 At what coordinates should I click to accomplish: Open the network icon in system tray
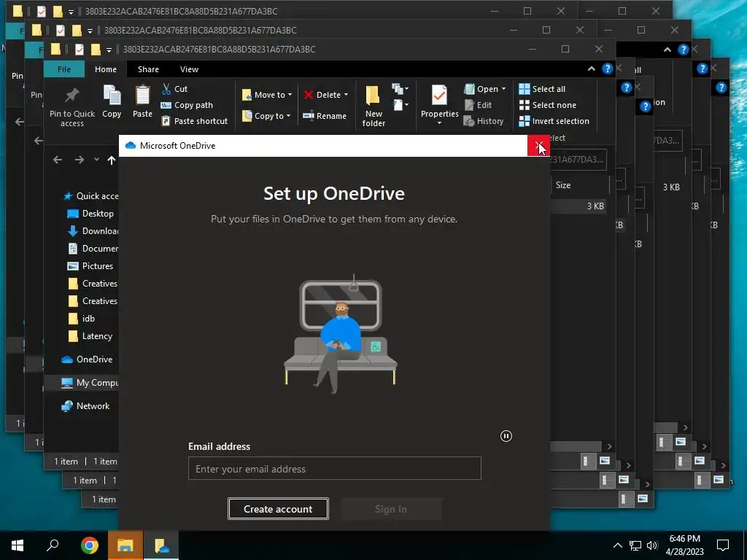(x=635, y=545)
